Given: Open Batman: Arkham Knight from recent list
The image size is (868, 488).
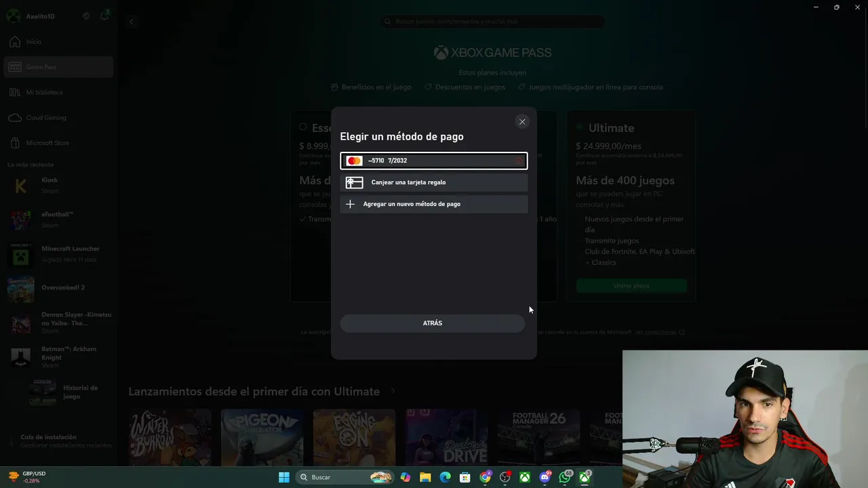Looking at the screenshot, I should coord(58,357).
